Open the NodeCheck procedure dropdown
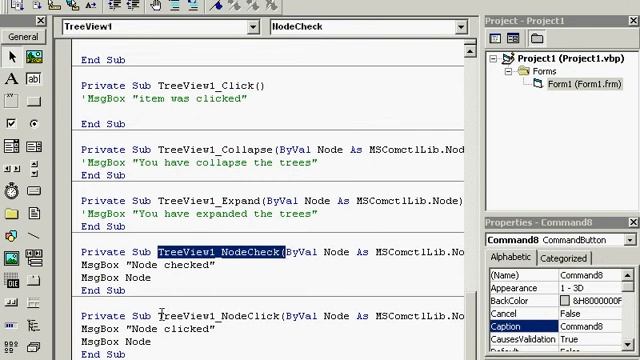The image size is (640, 360). (461, 27)
